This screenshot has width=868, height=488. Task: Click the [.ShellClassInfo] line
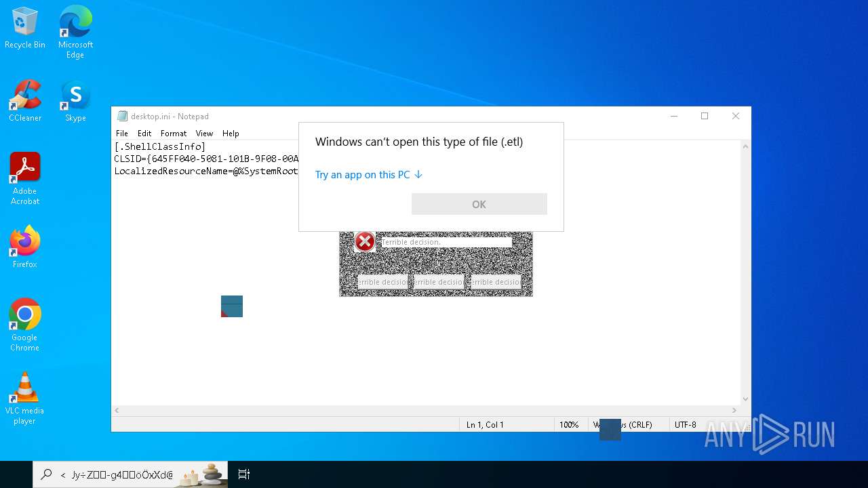point(160,146)
